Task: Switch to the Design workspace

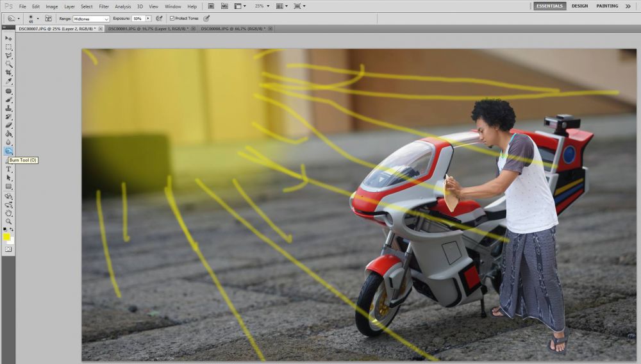Action: click(x=579, y=6)
